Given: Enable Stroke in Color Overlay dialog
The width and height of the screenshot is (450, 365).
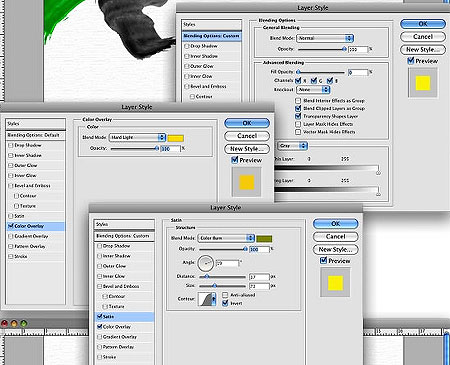Looking at the screenshot, I should [10, 256].
